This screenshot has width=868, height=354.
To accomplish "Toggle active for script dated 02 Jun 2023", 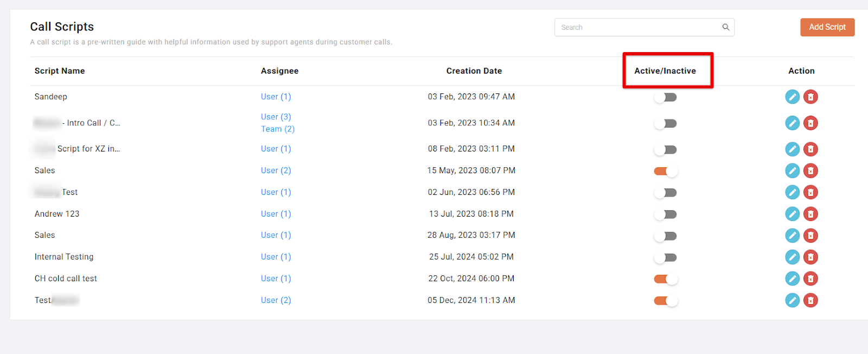I will tap(665, 193).
